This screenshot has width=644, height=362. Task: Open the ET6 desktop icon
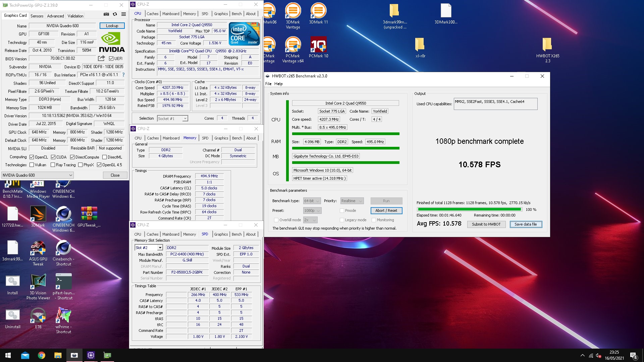click(x=38, y=318)
